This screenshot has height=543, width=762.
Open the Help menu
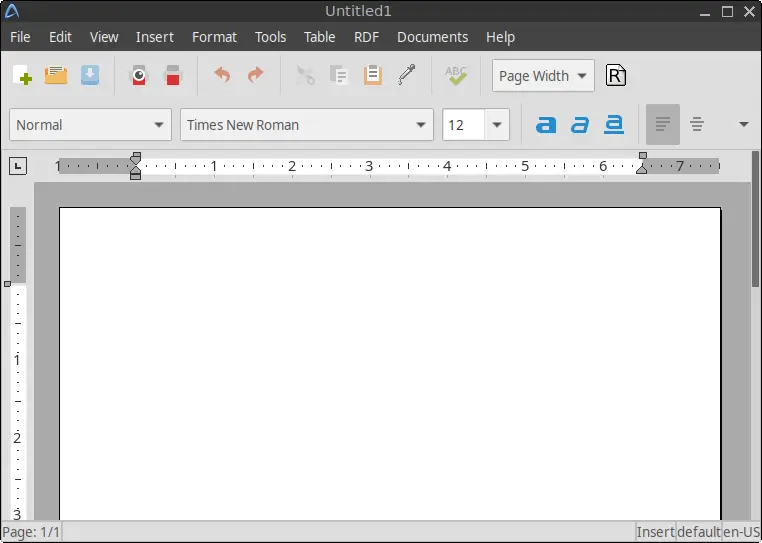500,37
